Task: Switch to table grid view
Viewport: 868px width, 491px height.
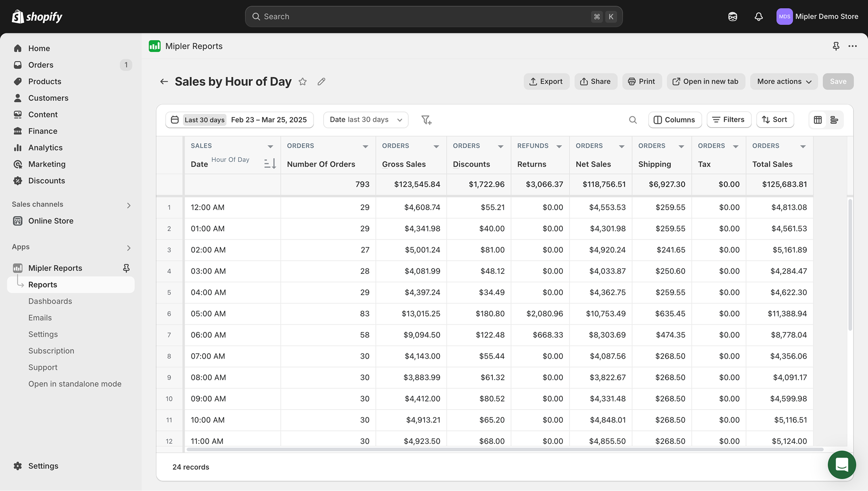Action: click(818, 120)
